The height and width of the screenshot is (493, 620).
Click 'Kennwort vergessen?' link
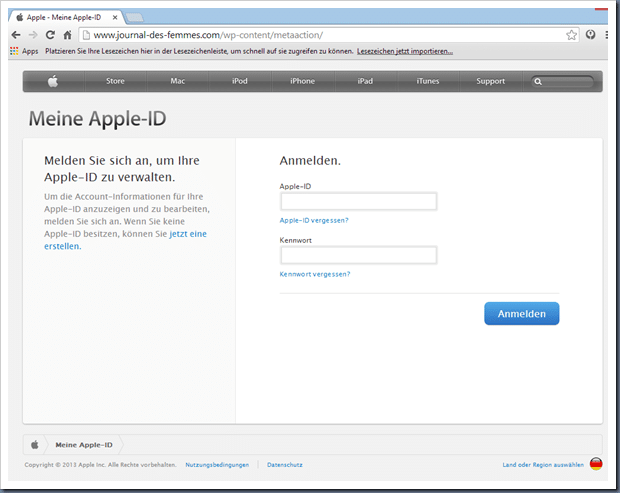click(315, 274)
